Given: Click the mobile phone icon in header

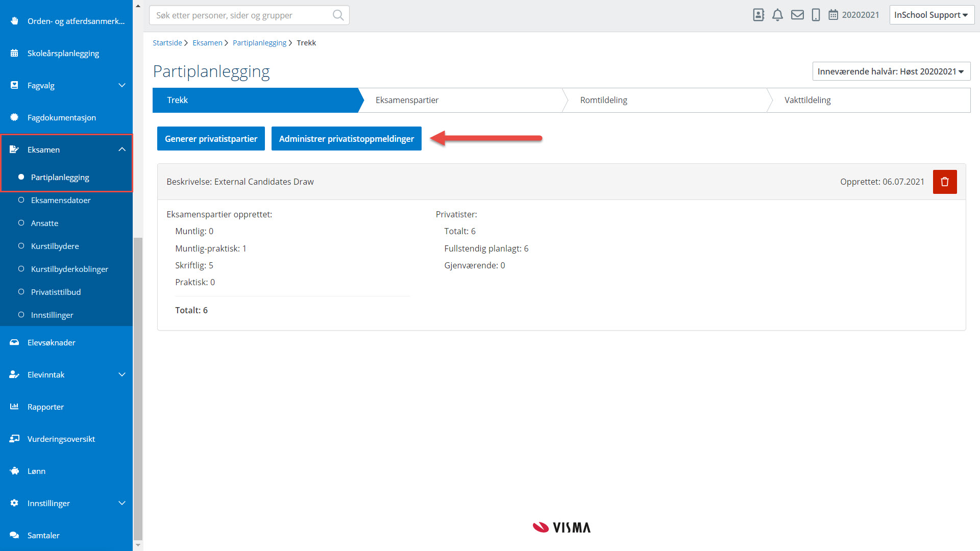Looking at the screenshot, I should 816,15.
